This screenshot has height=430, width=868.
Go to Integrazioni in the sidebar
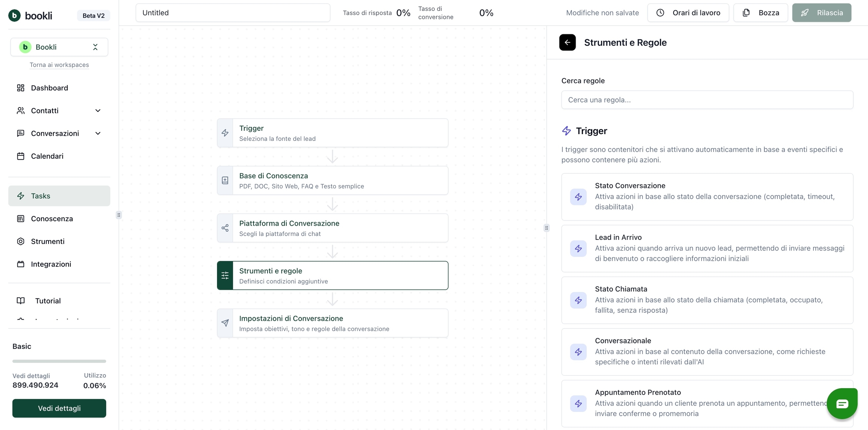pos(51,264)
